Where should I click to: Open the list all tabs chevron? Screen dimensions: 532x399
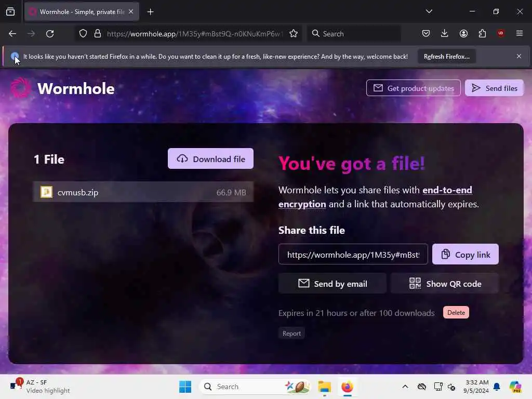tap(429, 11)
